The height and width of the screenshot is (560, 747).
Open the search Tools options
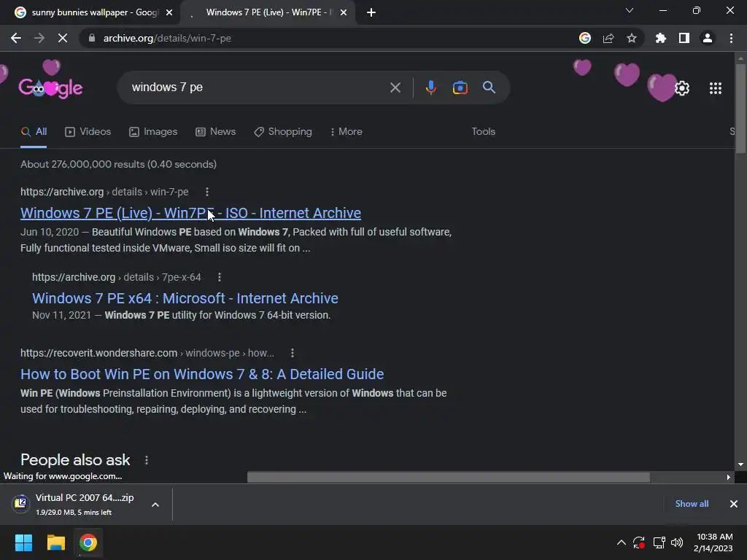(483, 131)
